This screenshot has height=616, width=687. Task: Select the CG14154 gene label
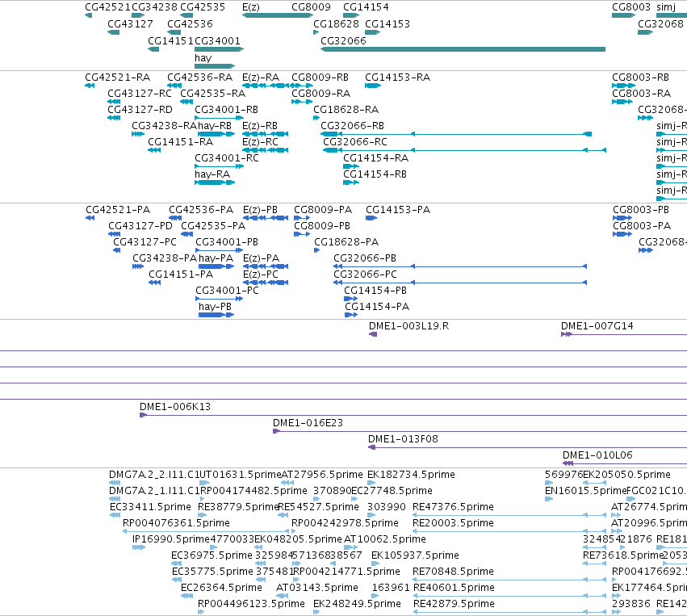click(x=366, y=7)
